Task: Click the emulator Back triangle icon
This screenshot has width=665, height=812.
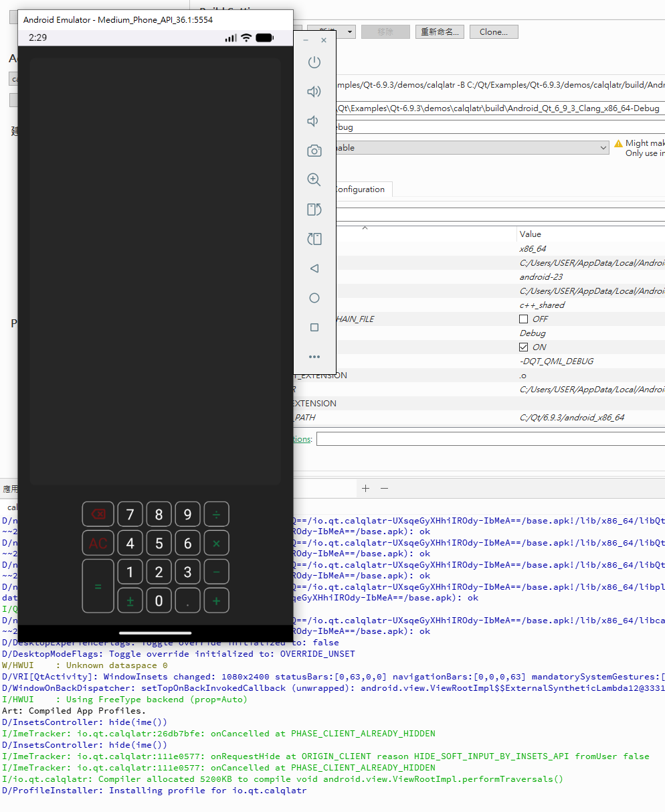Action: click(314, 268)
